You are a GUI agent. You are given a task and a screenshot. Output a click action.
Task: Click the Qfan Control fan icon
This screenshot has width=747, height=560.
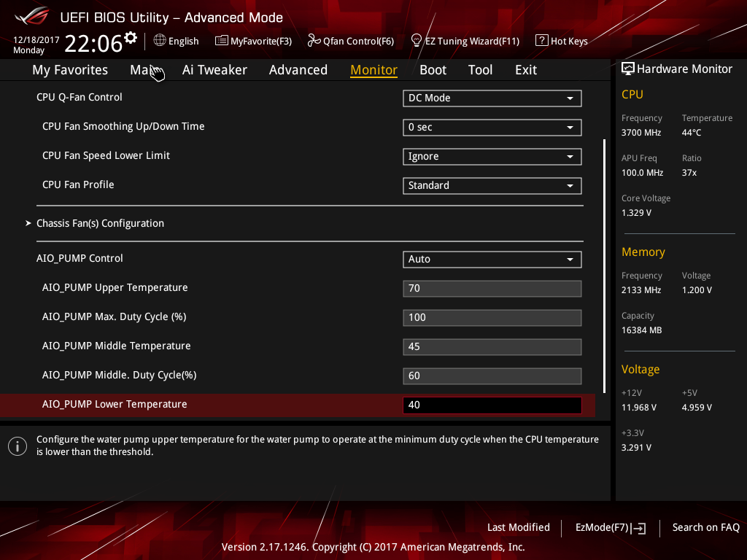[314, 41]
